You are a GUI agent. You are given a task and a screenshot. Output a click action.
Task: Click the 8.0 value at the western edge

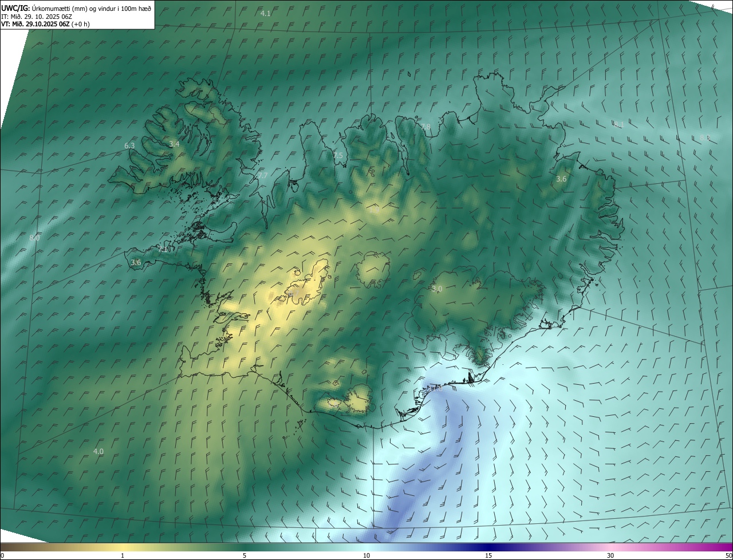(34, 238)
